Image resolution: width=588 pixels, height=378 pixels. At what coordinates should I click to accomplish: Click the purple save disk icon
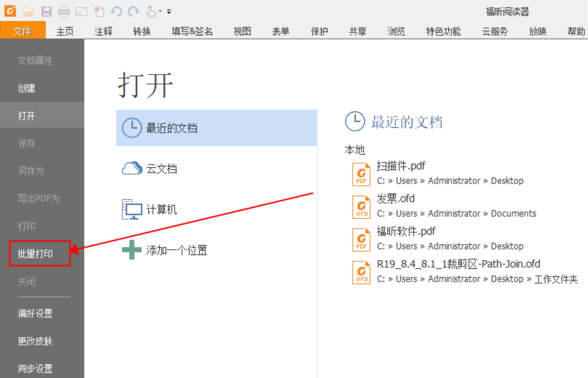pyautogui.click(x=46, y=12)
